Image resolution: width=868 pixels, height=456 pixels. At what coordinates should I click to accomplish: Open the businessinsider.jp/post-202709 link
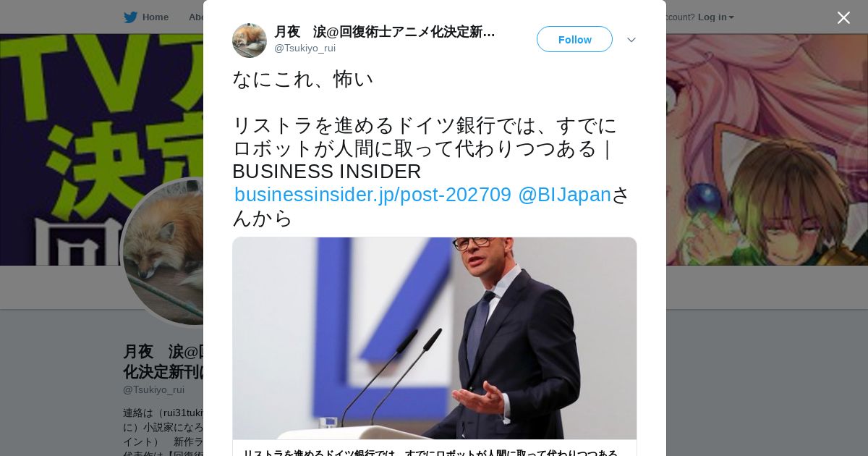coord(373,195)
